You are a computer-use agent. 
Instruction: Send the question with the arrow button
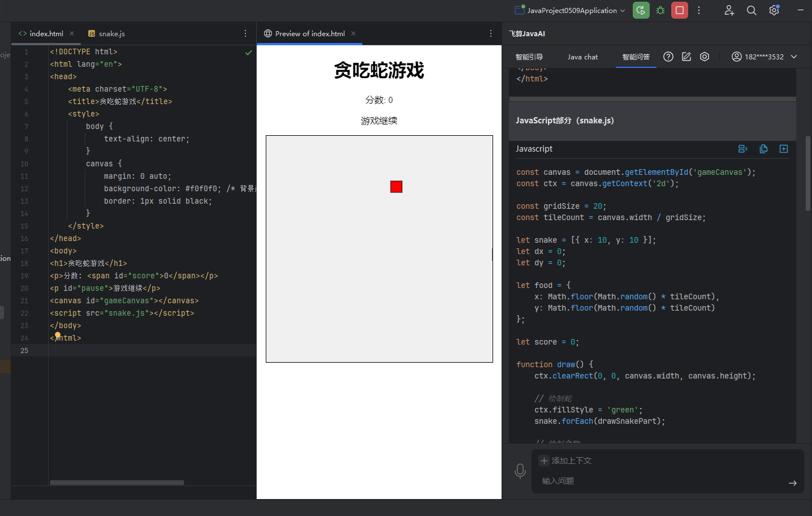tap(793, 483)
